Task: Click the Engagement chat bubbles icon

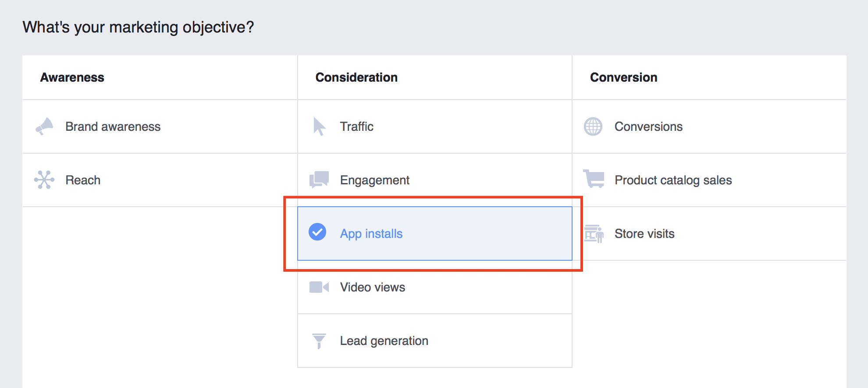Action: click(x=319, y=180)
